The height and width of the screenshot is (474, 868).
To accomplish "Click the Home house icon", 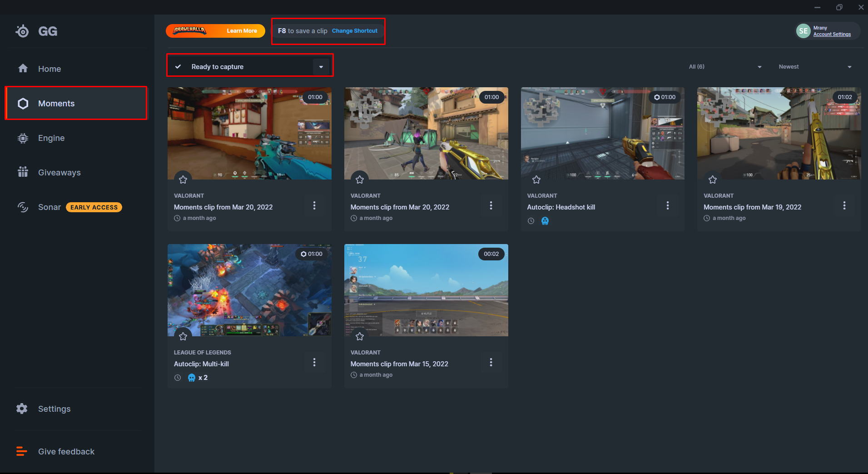I will tap(23, 69).
